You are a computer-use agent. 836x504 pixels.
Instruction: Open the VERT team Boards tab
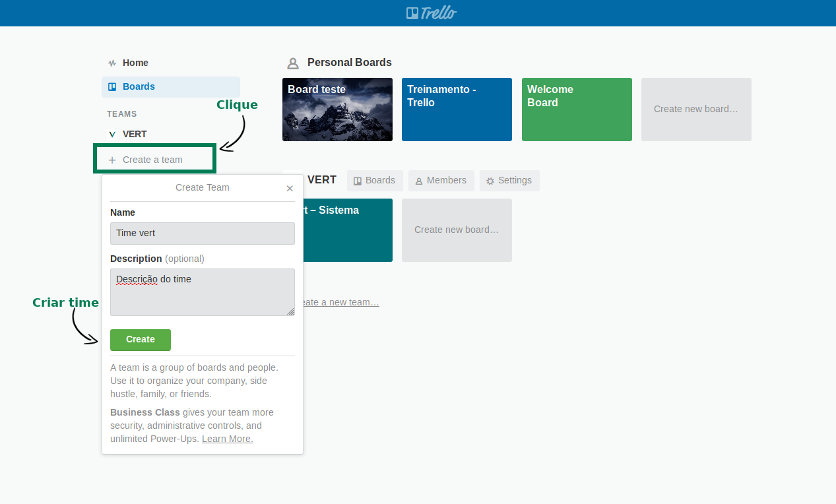pyautogui.click(x=375, y=181)
